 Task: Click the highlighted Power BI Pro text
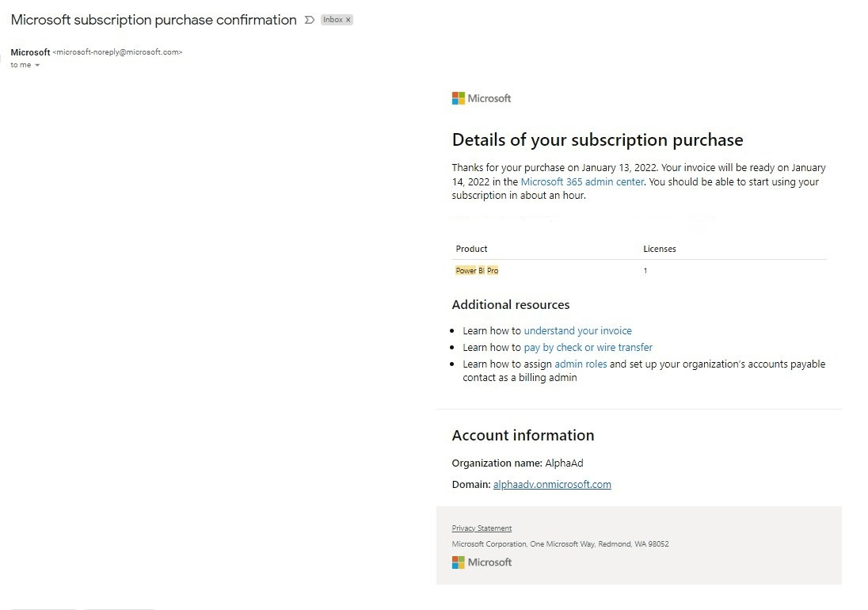[477, 271]
